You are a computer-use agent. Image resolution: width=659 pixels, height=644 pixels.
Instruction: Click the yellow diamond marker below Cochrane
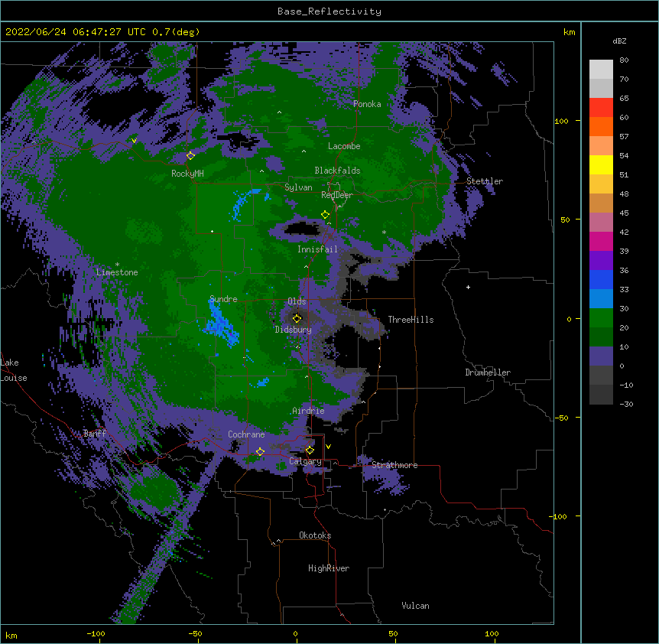coord(260,452)
